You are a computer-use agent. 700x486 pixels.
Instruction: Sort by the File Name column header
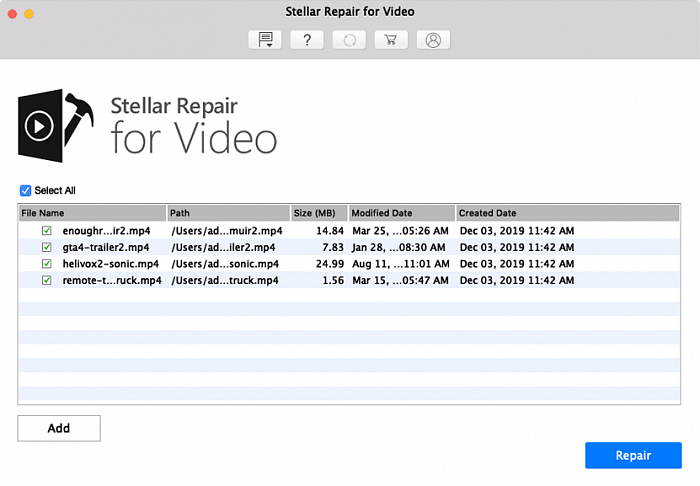(x=92, y=213)
